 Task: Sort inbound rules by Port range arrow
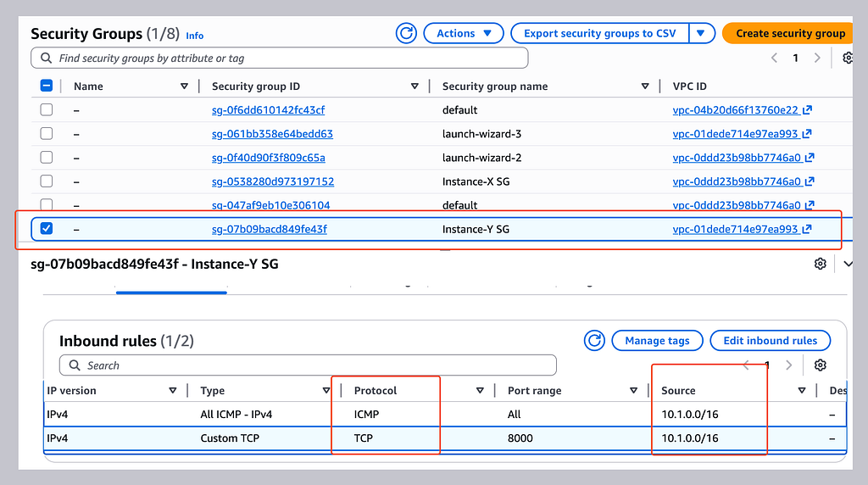coord(634,390)
